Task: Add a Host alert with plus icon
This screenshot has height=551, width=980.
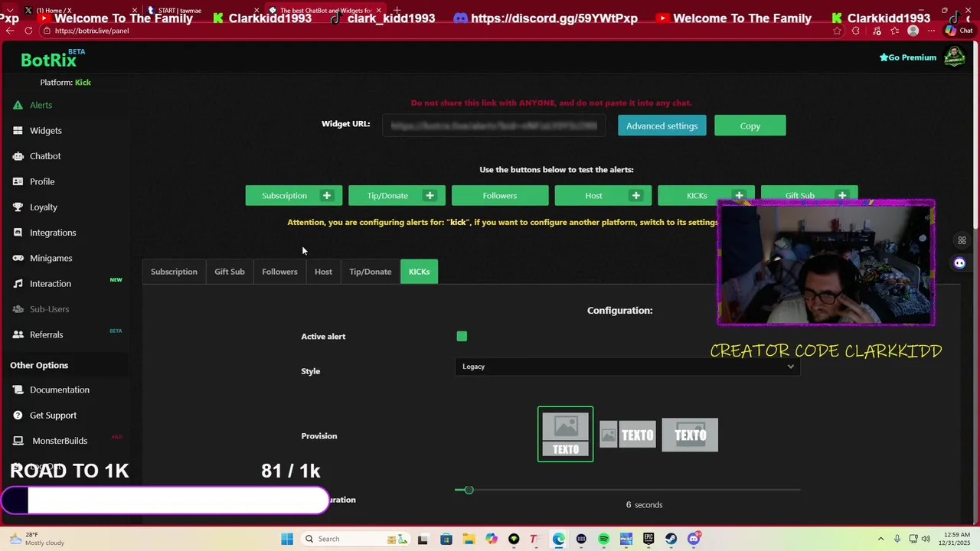Action: [x=635, y=196]
